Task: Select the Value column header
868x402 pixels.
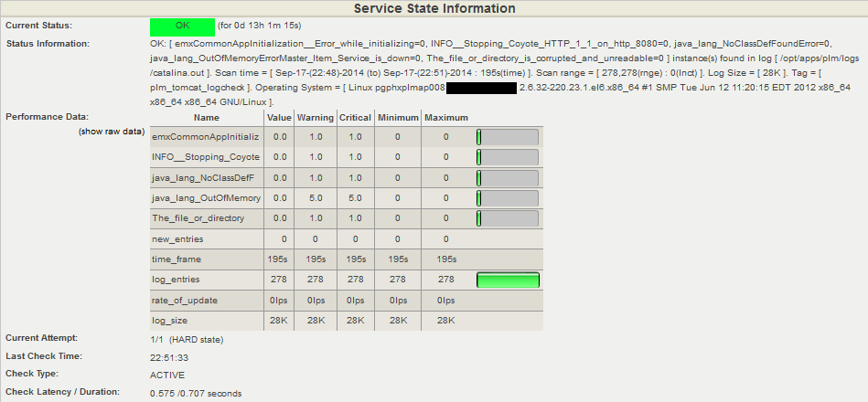Action: pyautogui.click(x=279, y=118)
